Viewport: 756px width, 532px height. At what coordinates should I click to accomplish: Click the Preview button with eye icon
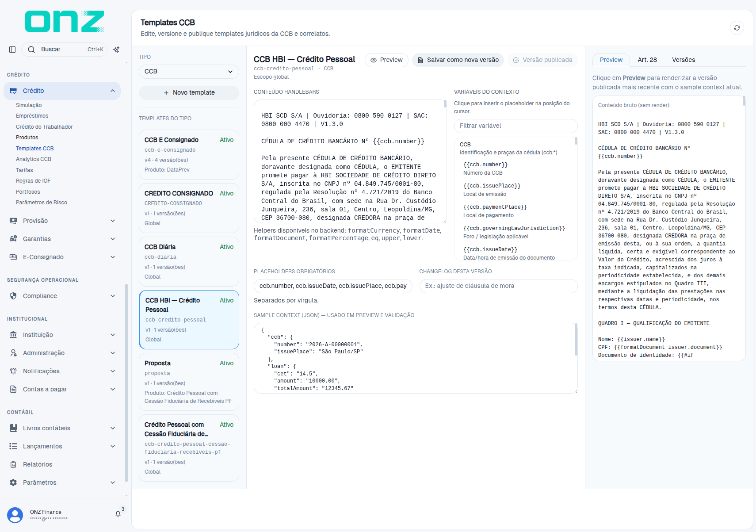point(386,60)
